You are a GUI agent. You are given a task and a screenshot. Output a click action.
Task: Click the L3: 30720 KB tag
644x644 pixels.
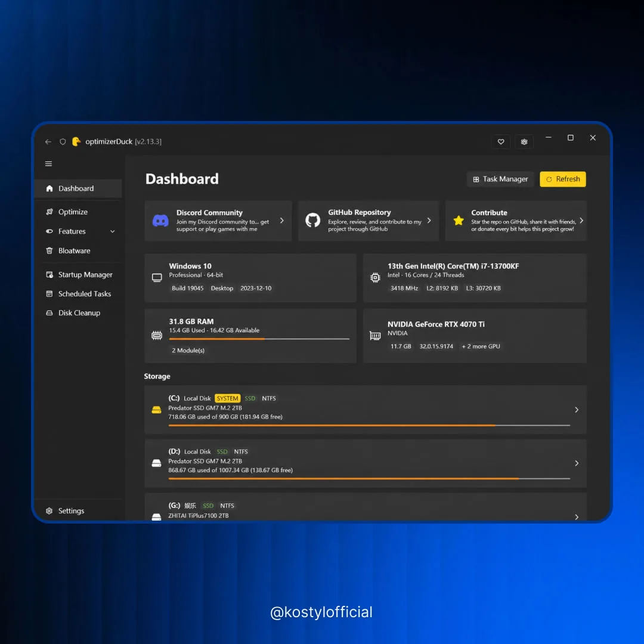coord(484,289)
